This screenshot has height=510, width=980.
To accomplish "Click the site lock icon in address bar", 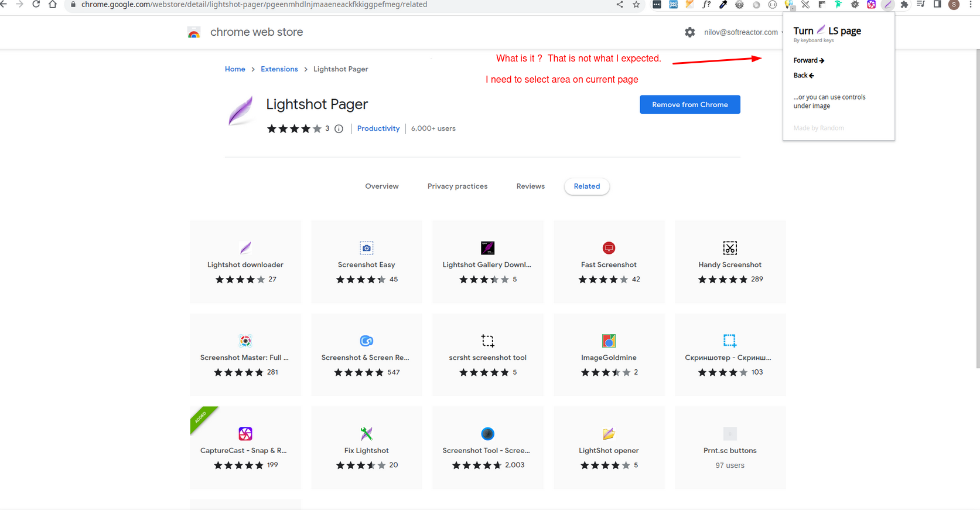I will pos(73,4).
